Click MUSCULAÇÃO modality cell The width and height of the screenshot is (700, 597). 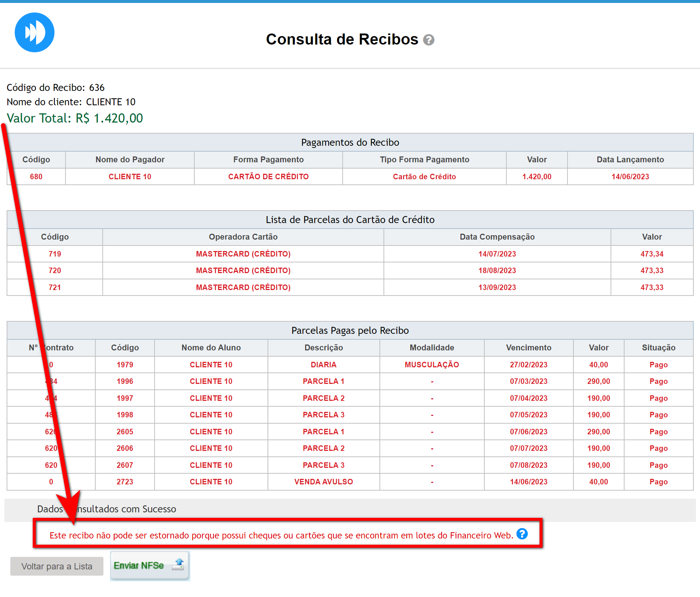(x=432, y=365)
